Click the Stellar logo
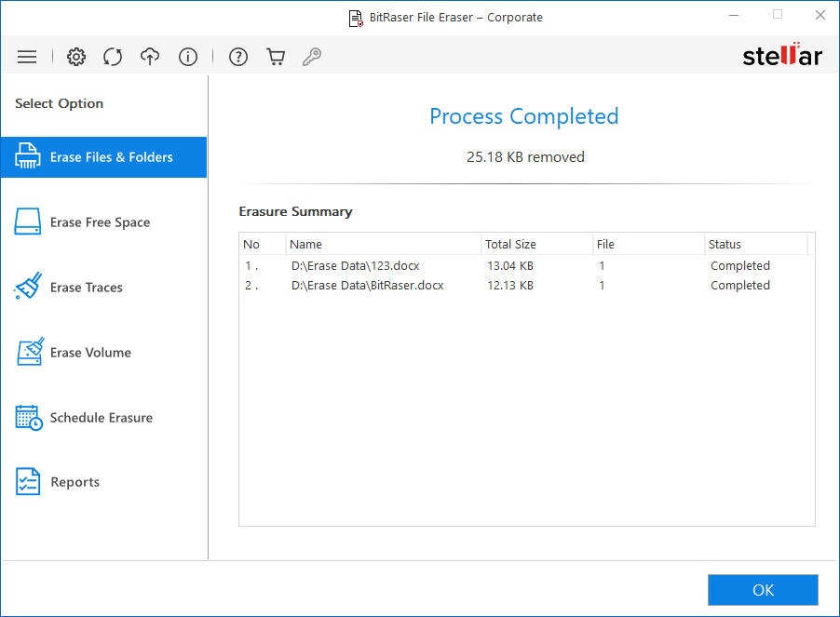 pyautogui.click(x=782, y=55)
